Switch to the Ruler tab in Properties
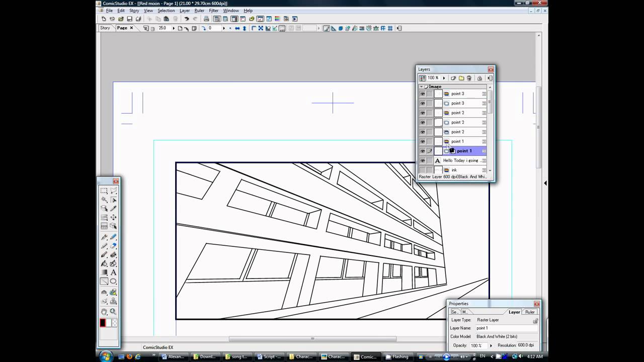This screenshot has width=644, height=362. (x=530, y=312)
